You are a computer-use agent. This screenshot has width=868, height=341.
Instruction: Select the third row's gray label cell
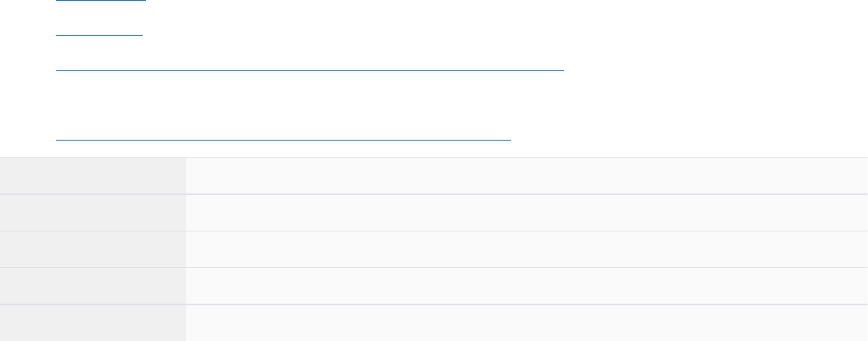[x=92, y=249]
